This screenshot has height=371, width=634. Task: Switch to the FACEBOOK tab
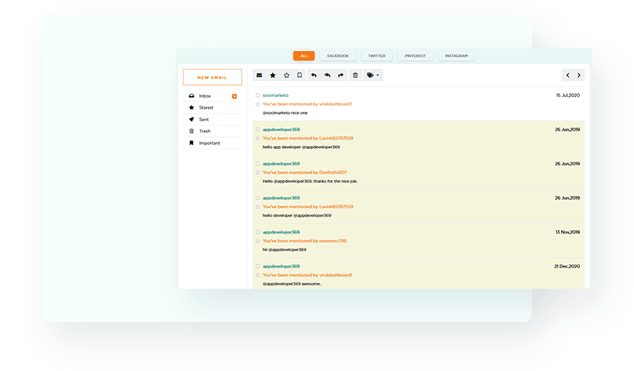tap(338, 56)
